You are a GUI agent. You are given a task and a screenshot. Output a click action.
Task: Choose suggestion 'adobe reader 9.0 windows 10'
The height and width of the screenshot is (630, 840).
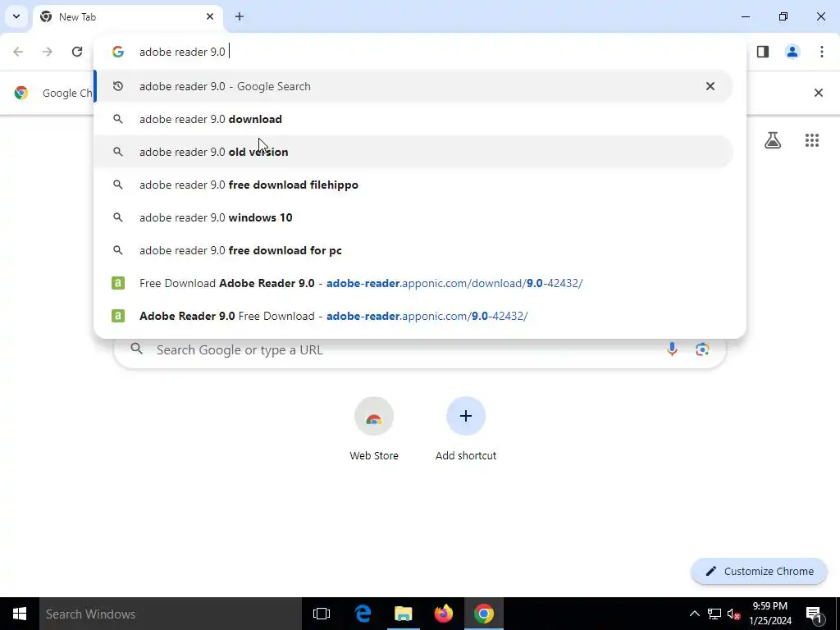(413, 217)
